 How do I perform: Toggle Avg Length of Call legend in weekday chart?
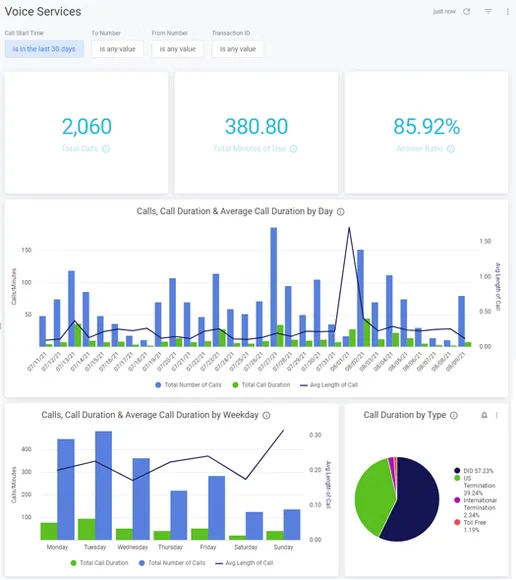[x=244, y=563]
